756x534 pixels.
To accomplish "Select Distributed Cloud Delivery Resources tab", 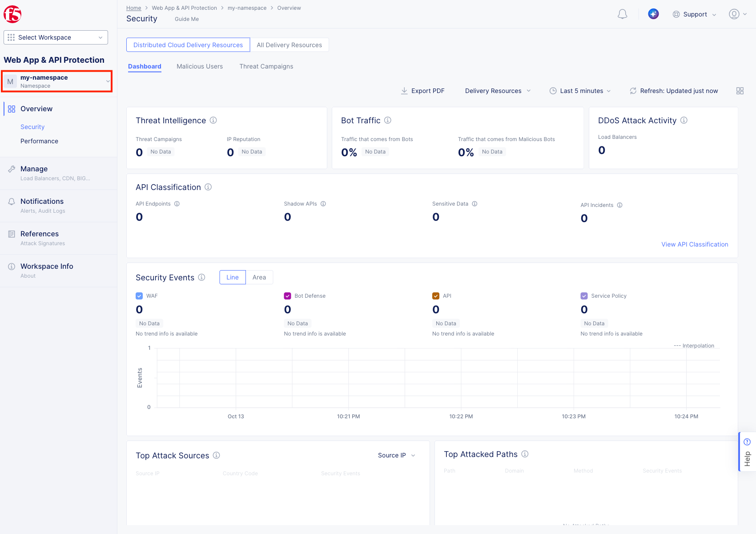I will (188, 45).
